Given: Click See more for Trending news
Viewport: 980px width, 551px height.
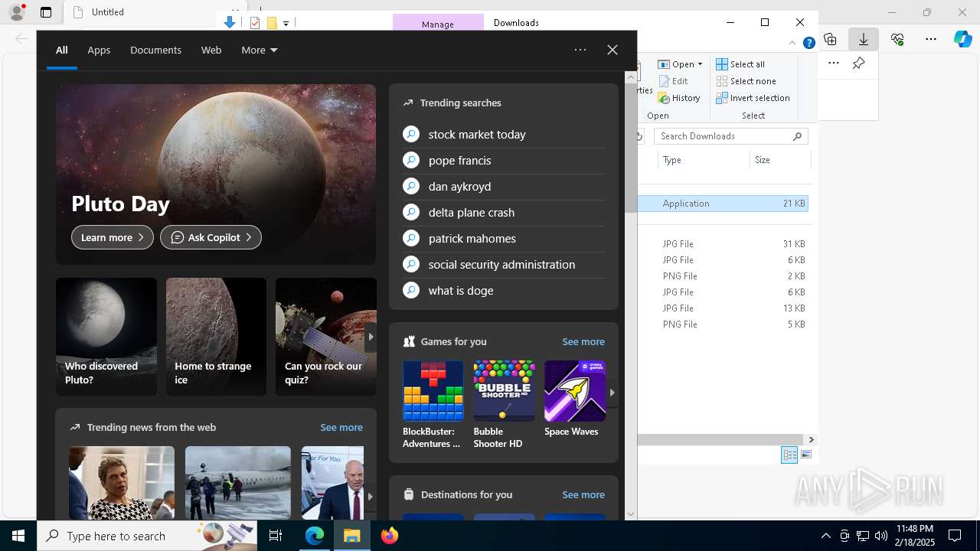Looking at the screenshot, I should tap(341, 427).
